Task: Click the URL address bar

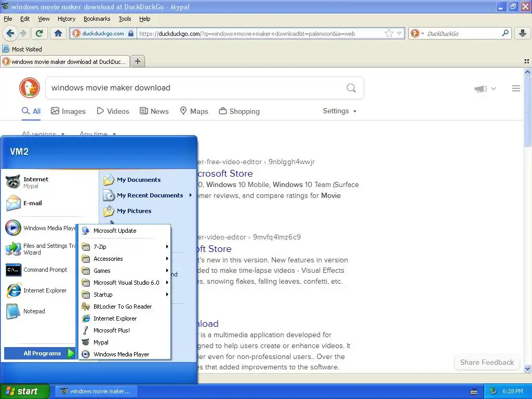Action: [x=261, y=34]
